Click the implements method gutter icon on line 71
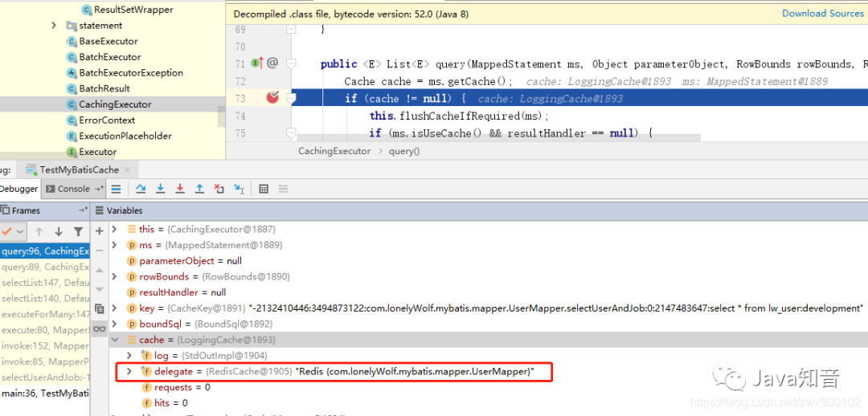868x416 pixels. [257, 63]
